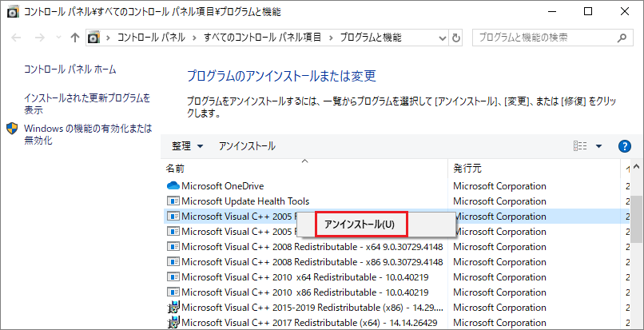The width and height of the screenshot is (644, 330).
Task: Sort by 発行元 column header
Action: (x=467, y=169)
